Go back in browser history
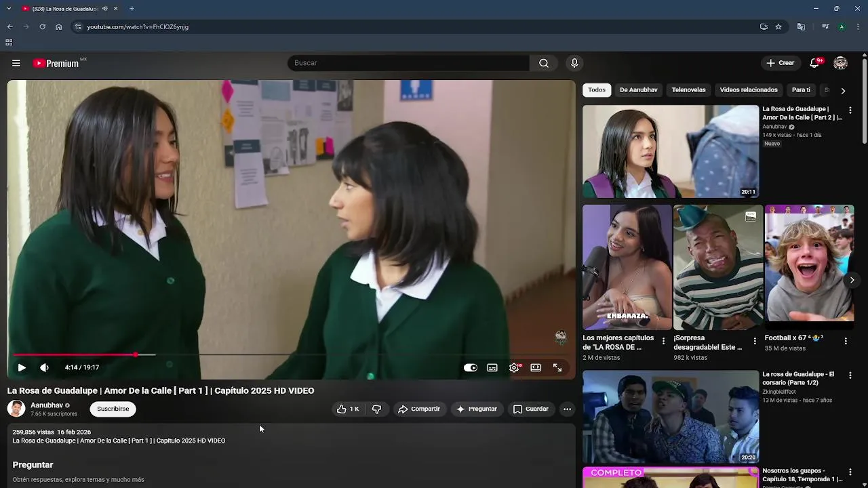The height and width of the screenshot is (488, 868). pyautogui.click(x=9, y=26)
